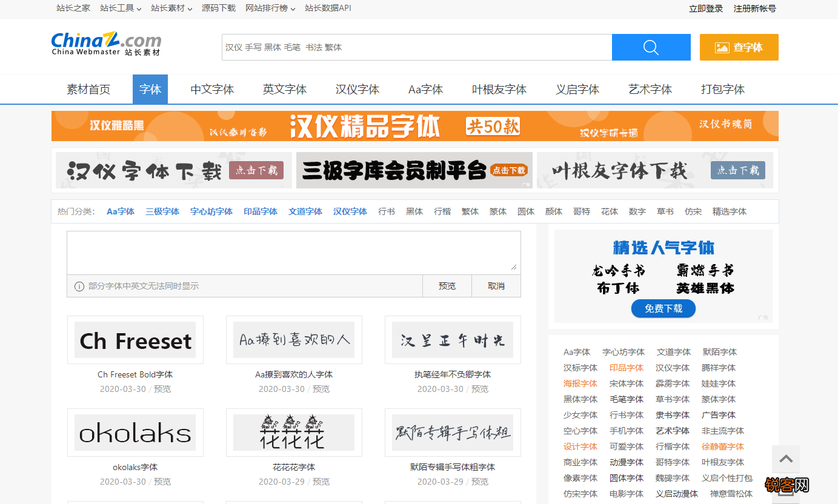Open the 花花花 font thumbnail
This screenshot has width=838, height=504.
click(294, 433)
